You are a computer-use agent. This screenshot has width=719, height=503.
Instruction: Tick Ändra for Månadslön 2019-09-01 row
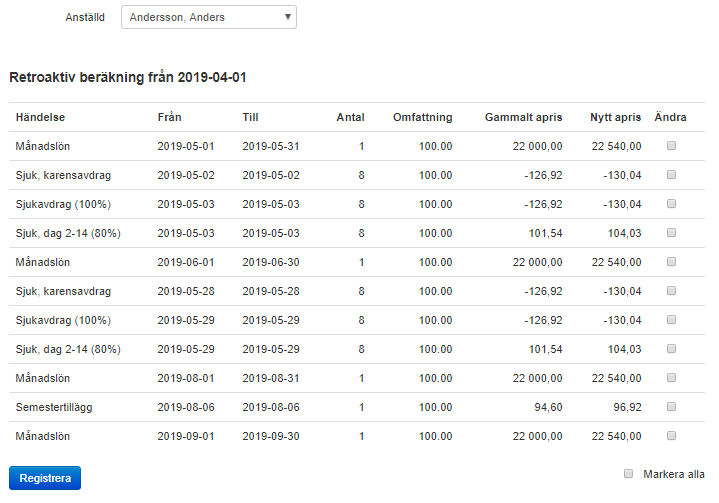pos(671,436)
